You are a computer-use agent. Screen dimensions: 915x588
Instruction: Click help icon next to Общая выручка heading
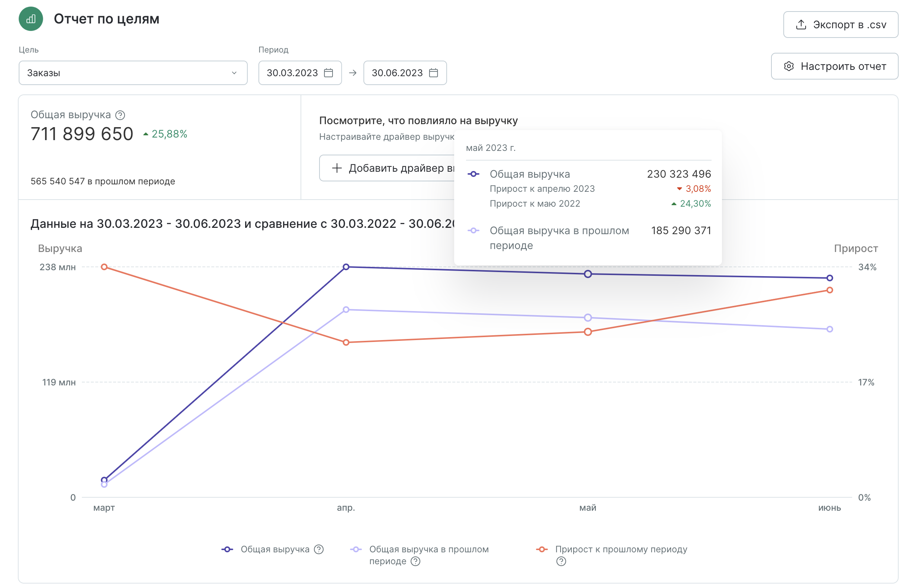coord(120,115)
